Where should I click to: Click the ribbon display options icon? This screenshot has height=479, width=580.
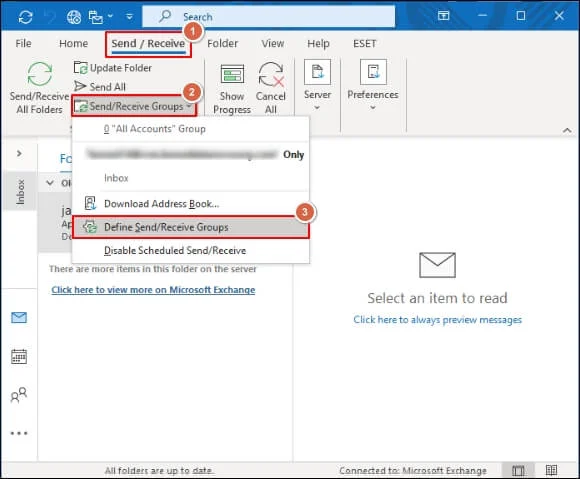click(x=444, y=16)
